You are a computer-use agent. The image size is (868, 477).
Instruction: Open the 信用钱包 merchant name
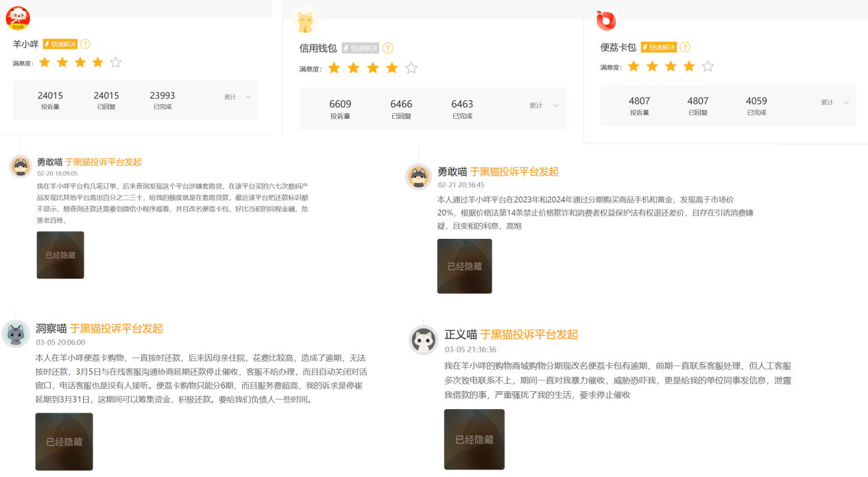(318, 48)
